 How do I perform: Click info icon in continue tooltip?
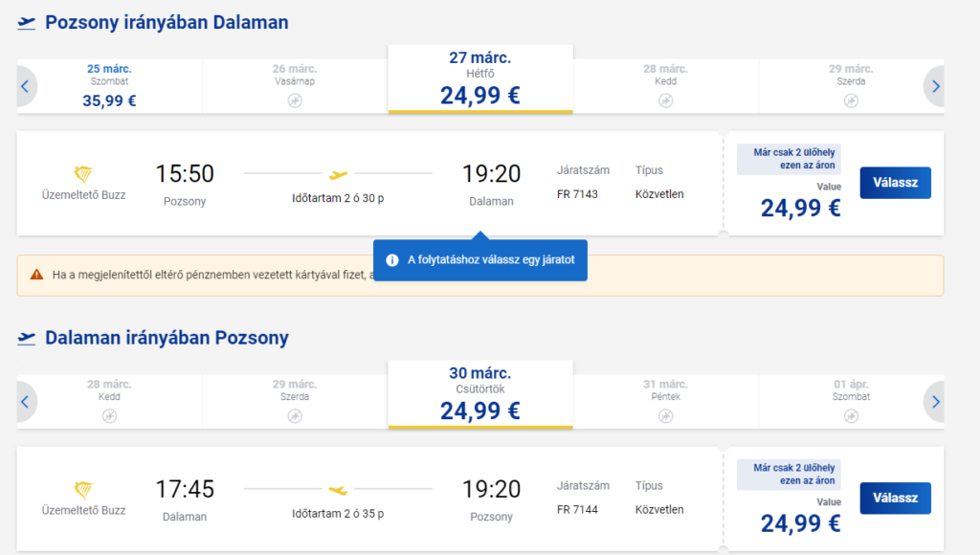click(391, 260)
